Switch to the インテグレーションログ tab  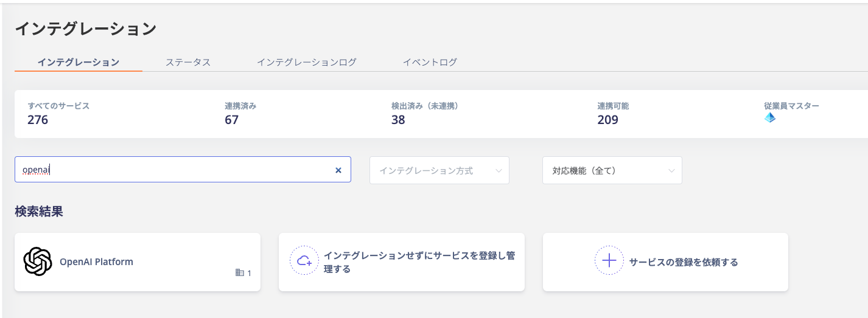[306, 62]
